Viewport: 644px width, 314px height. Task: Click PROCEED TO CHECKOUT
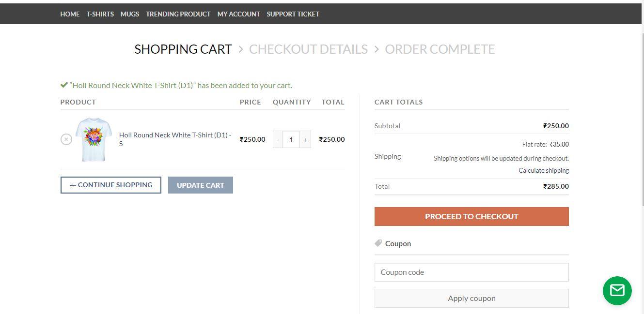471,216
